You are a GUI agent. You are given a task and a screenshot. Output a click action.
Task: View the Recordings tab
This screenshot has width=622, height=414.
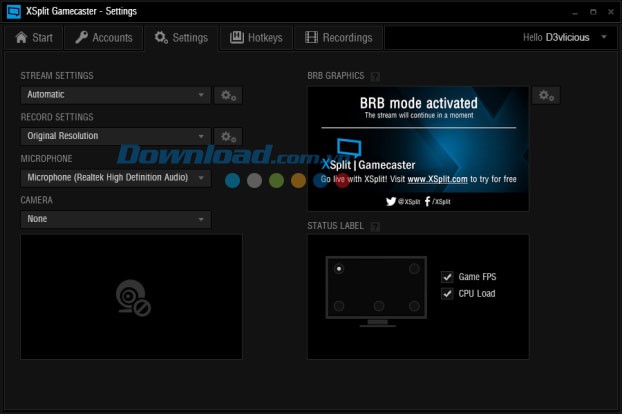click(x=339, y=38)
